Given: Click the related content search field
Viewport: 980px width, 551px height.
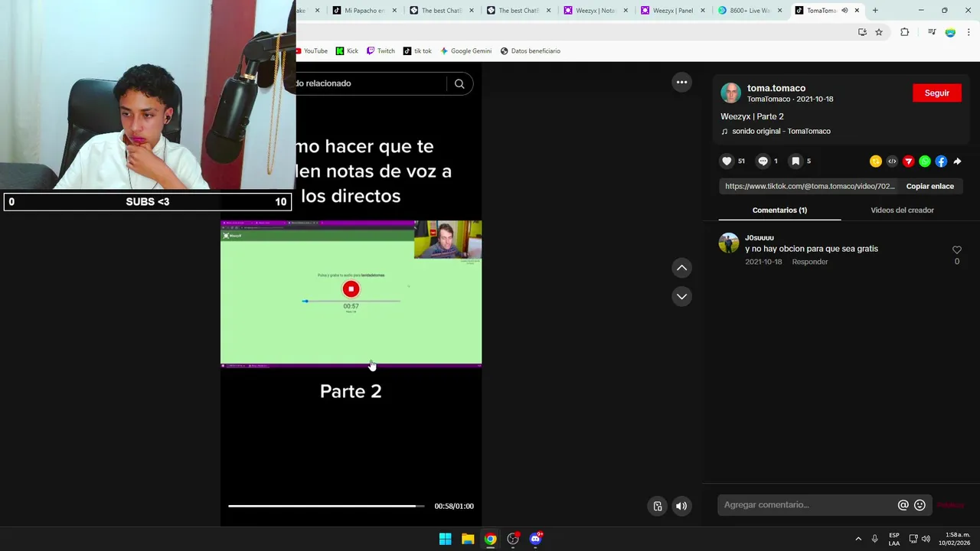Looking at the screenshot, I should pyautogui.click(x=371, y=83).
